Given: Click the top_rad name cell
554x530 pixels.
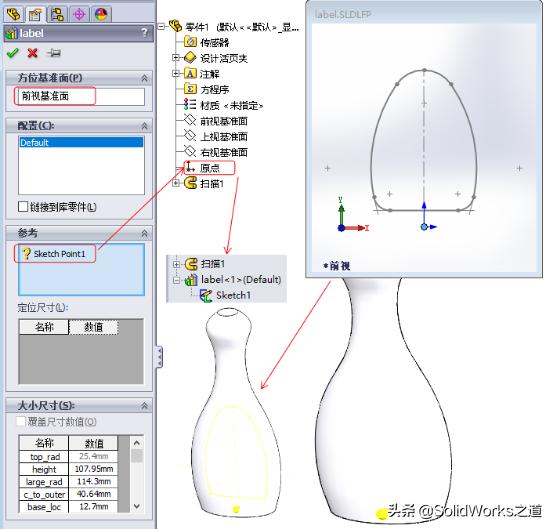Looking at the screenshot, I should point(44,457).
